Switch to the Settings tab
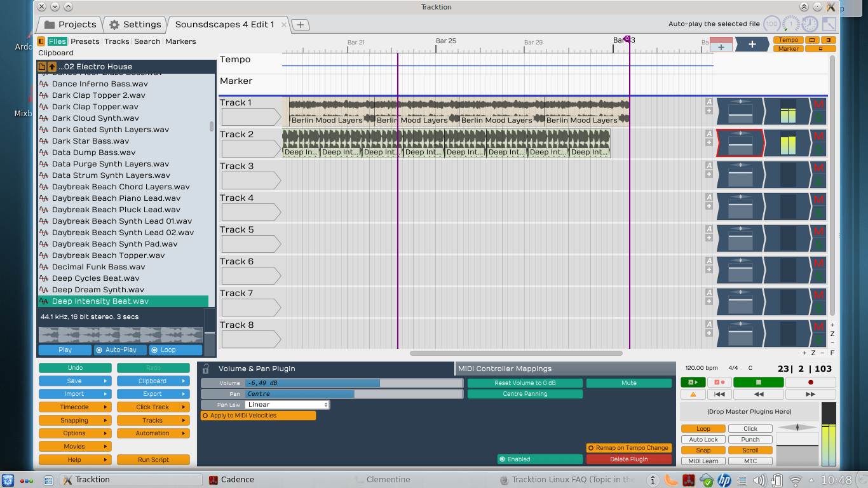 [135, 25]
